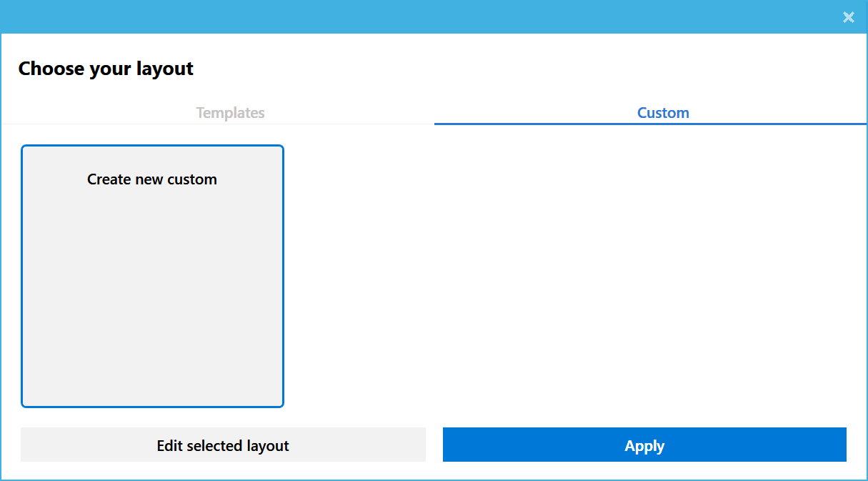The width and height of the screenshot is (868, 481).
Task: Click the close X in the title bar
Action: click(x=849, y=17)
